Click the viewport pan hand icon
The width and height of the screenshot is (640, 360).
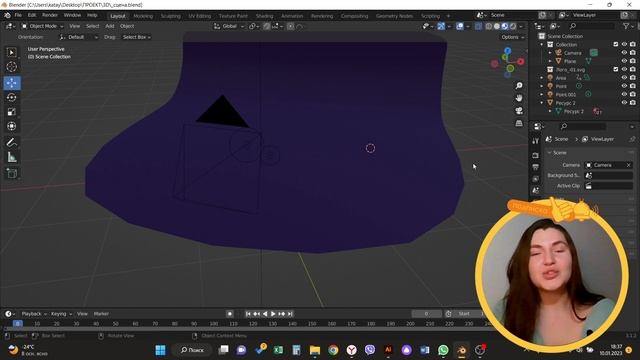519,98
